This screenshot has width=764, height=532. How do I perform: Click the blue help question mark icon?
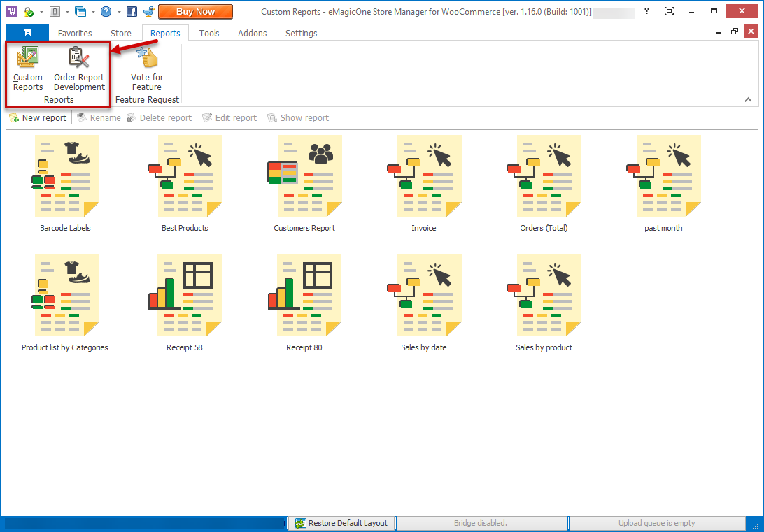click(106, 12)
